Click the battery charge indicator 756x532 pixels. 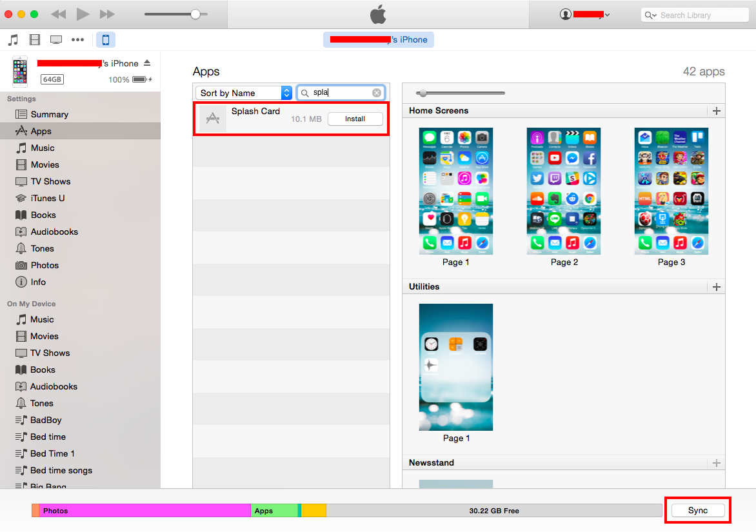click(x=142, y=79)
